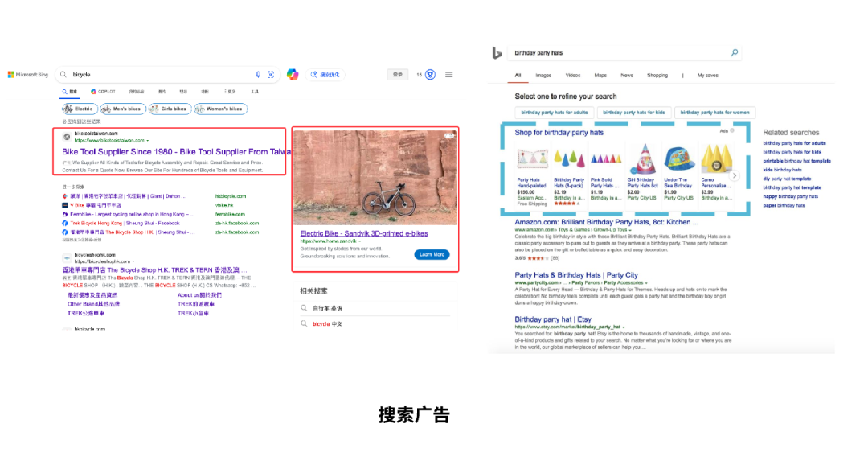
Task: Select the Shopping tab
Action: pyautogui.click(x=657, y=76)
